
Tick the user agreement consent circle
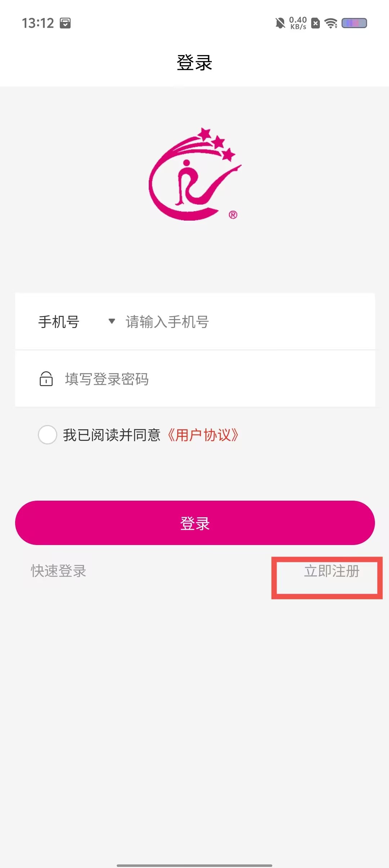(48, 435)
